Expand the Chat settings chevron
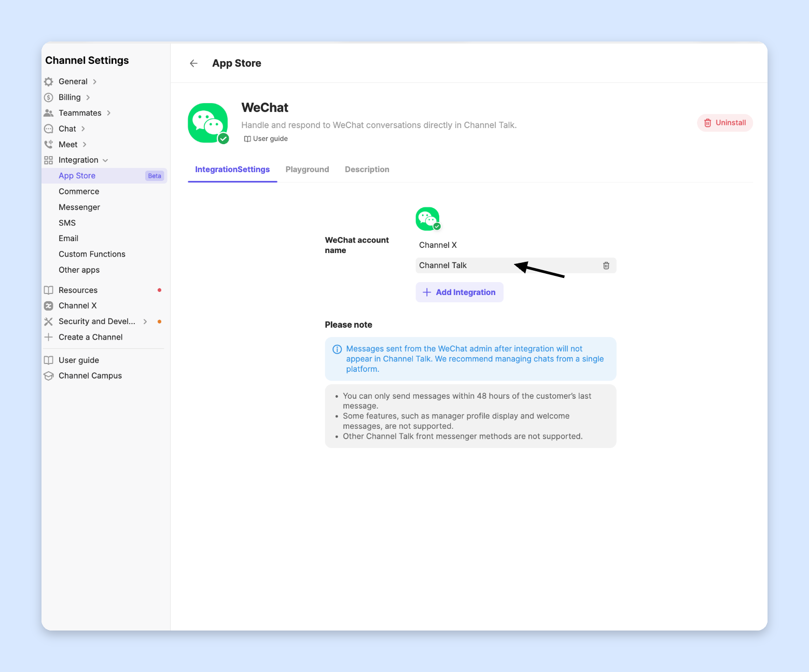 83,129
